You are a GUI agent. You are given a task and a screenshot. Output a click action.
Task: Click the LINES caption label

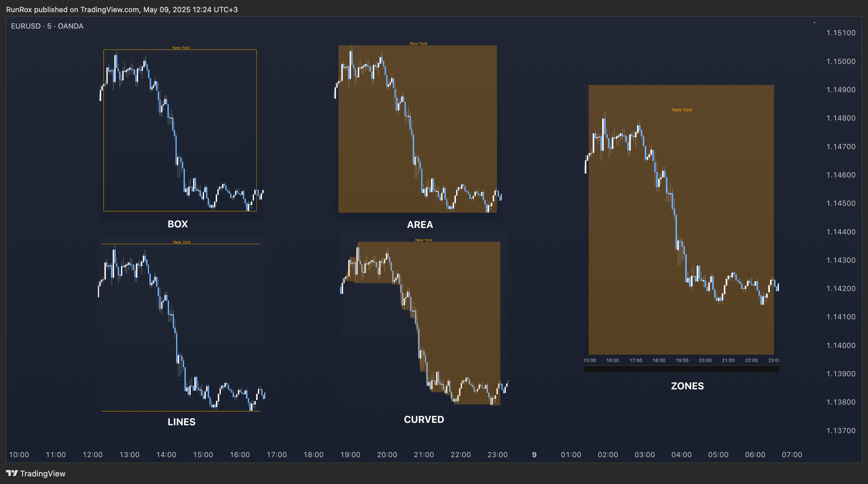coord(181,422)
